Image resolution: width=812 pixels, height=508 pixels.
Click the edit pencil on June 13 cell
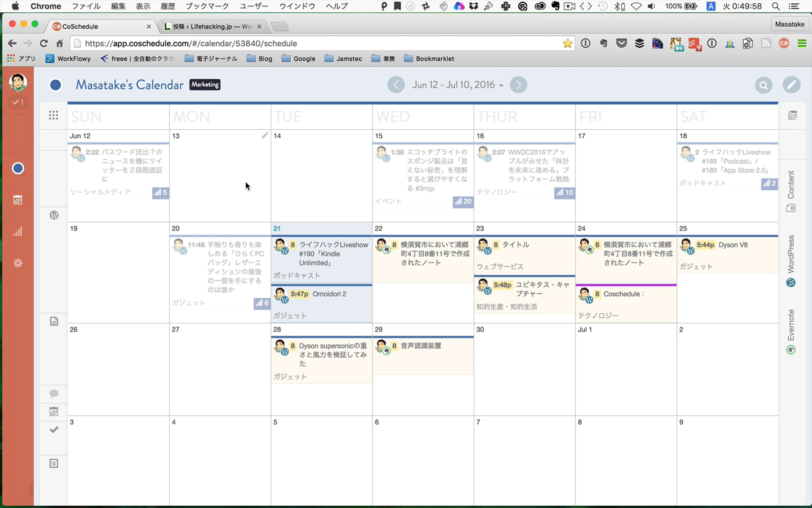point(265,135)
